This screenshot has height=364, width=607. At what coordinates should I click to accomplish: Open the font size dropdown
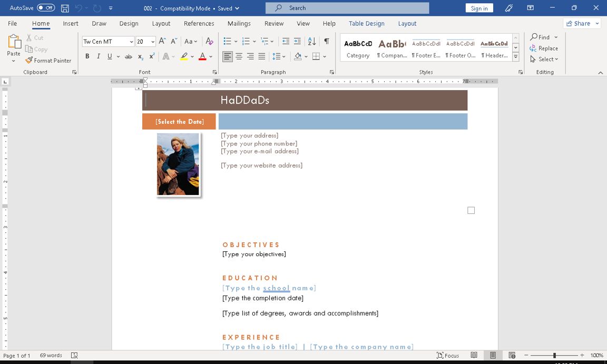pyautogui.click(x=153, y=42)
